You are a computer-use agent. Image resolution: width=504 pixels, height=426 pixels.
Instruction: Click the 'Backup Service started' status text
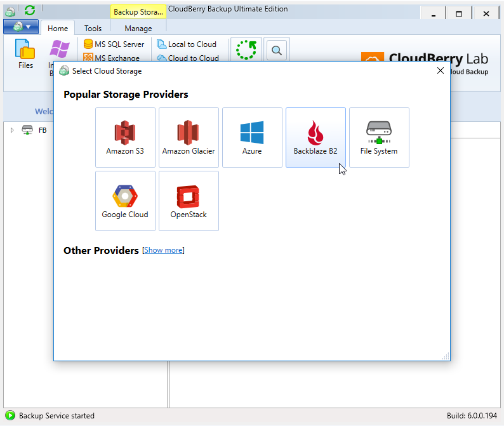click(x=56, y=416)
